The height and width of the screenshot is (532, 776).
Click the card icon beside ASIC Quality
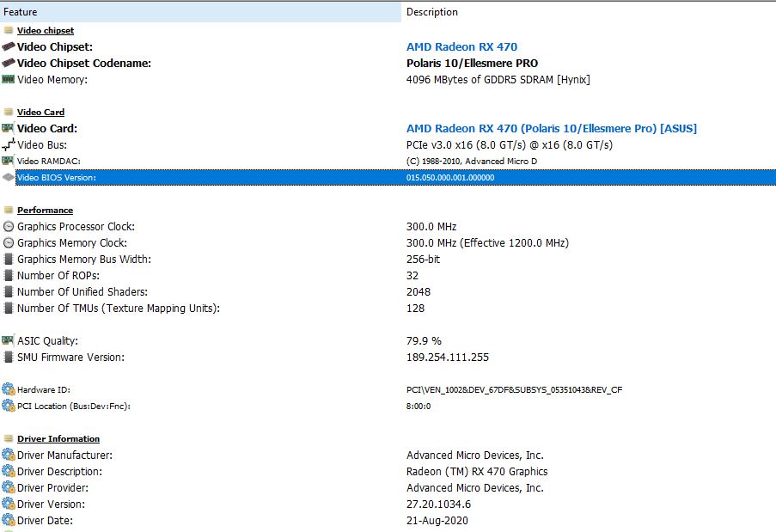point(8,340)
